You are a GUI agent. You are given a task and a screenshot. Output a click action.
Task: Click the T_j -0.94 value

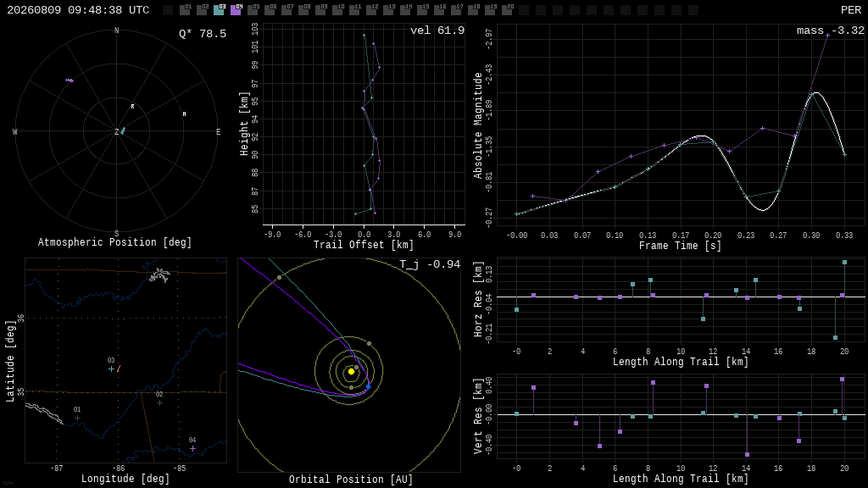[x=430, y=264]
